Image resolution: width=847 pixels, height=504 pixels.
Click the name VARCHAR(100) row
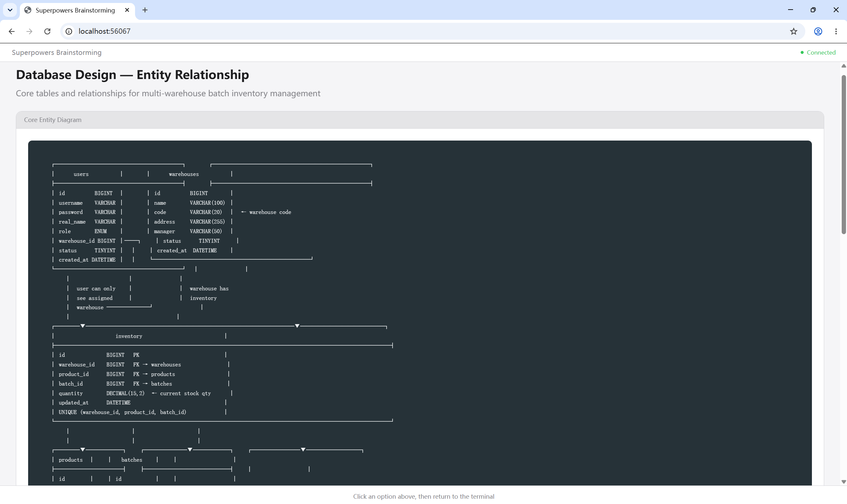tap(189, 203)
